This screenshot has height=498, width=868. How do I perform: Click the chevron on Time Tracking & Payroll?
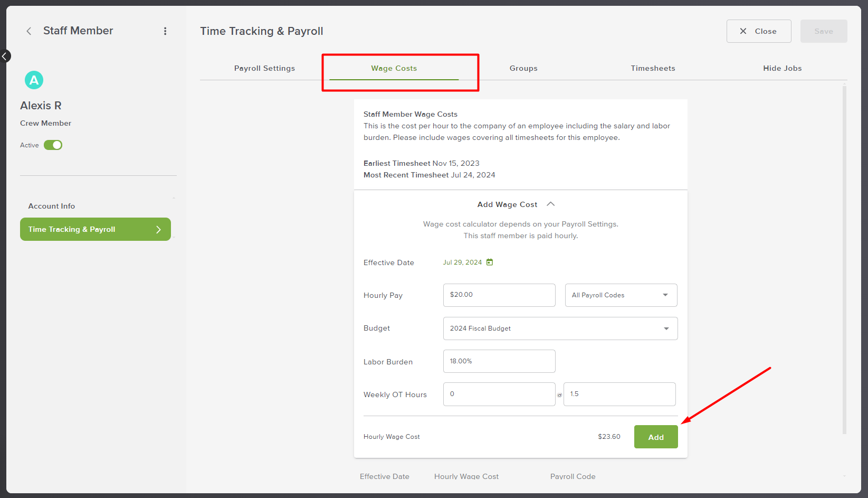(x=158, y=229)
